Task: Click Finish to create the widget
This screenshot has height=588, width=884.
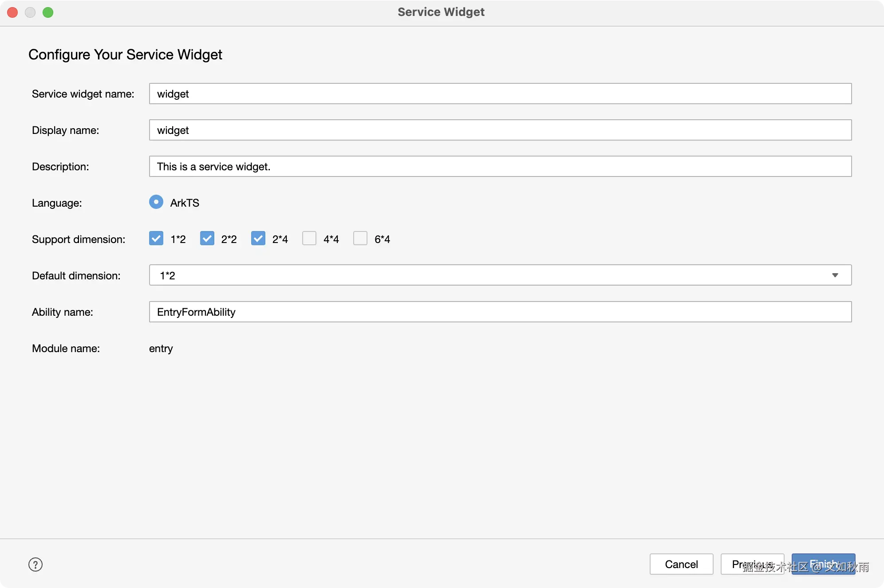Action: coord(823,564)
